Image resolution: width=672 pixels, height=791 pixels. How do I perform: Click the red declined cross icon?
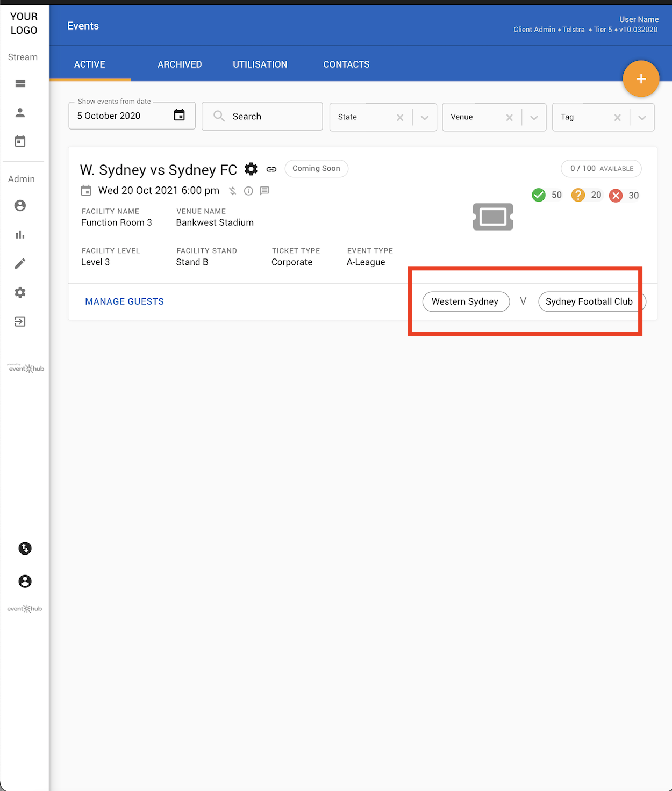616,196
